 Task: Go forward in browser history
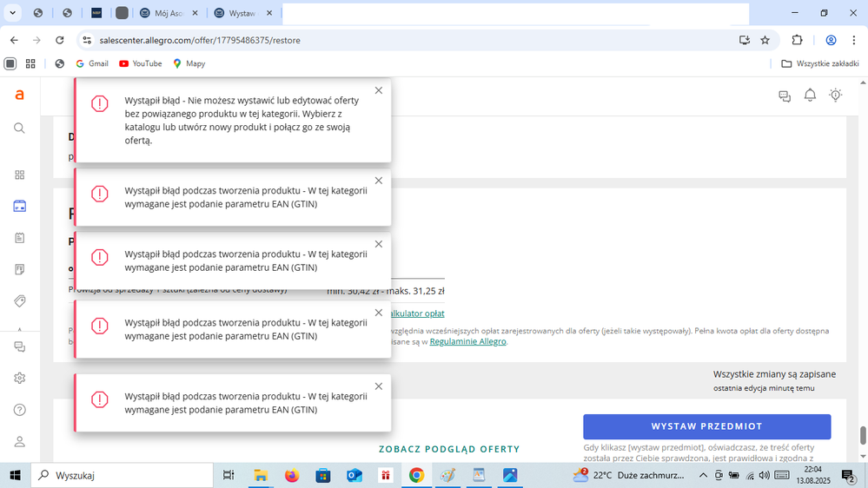coord(36,40)
